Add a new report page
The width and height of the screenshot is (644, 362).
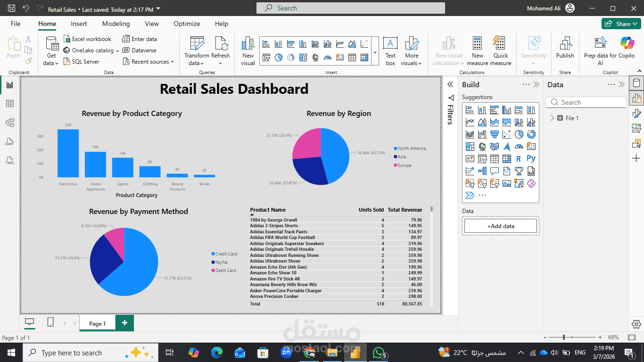click(x=125, y=323)
